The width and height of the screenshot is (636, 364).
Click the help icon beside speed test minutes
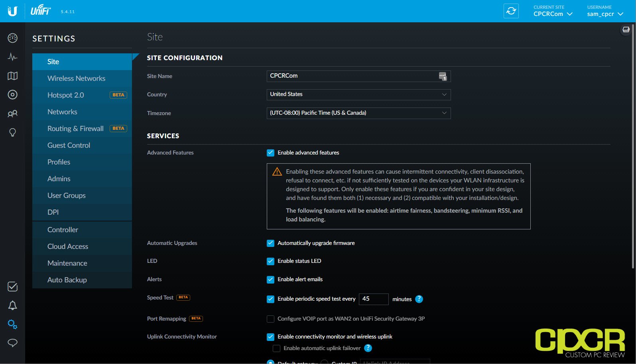click(419, 299)
